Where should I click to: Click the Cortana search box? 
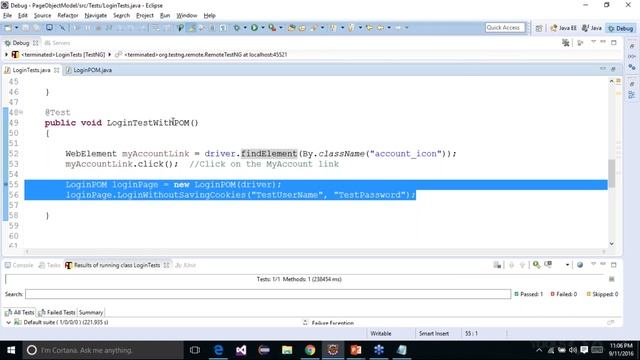click(x=102, y=350)
